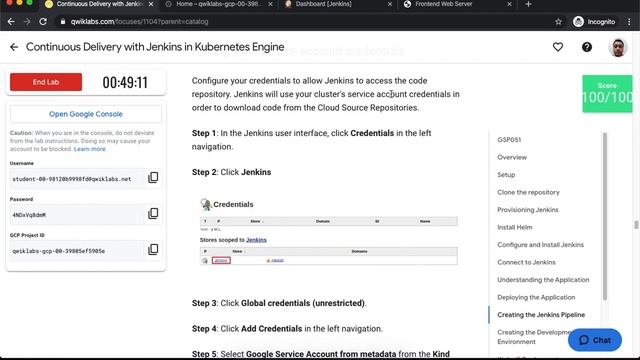Click the username field student-00-98120b9998fd

(77, 179)
